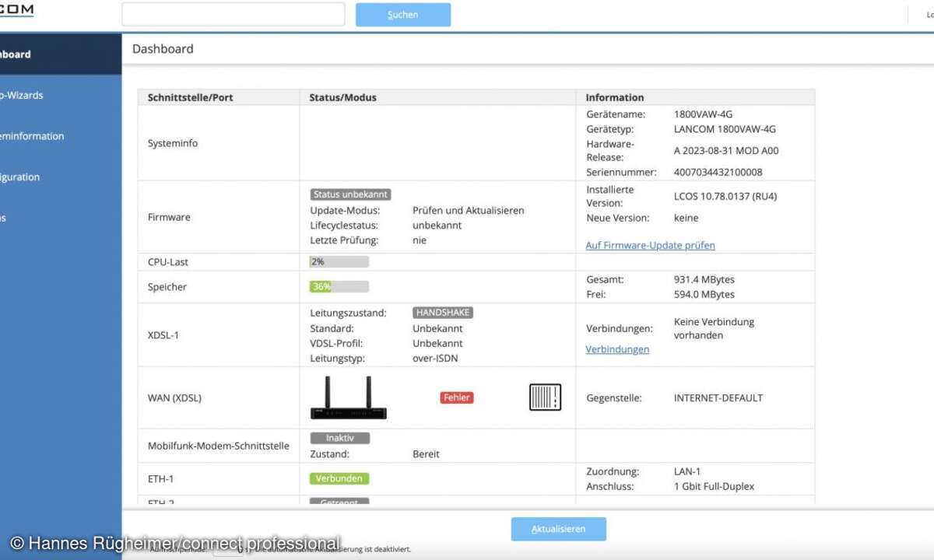934x560 pixels.
Task: Click the Suchen button
Action: click(x=403, y=14)
